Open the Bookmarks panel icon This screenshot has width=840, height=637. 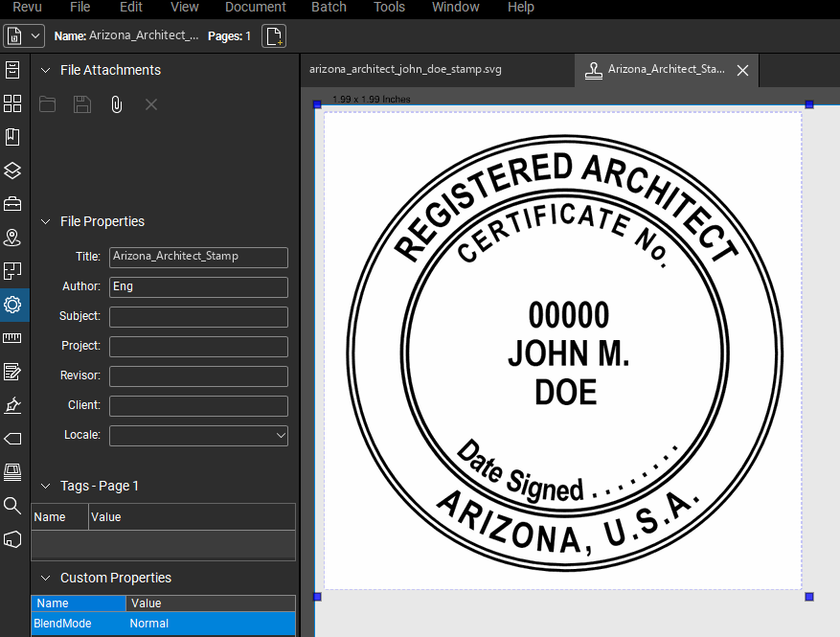pos(12,137)
